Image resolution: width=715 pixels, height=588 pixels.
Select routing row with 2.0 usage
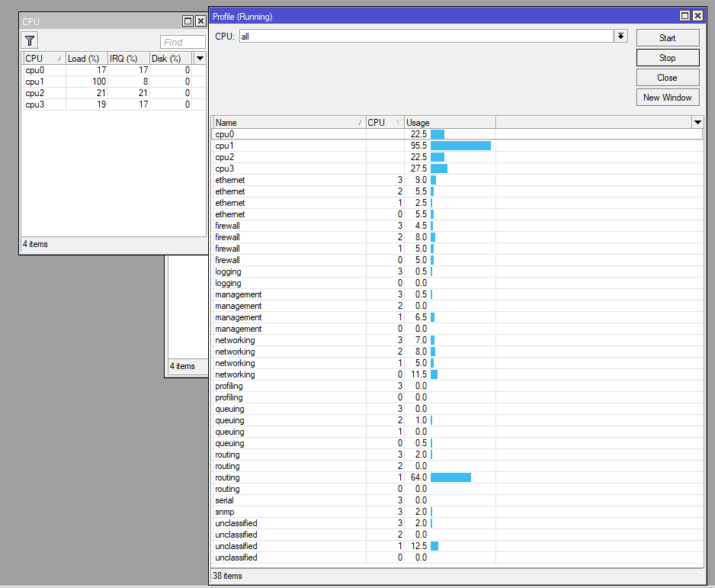(x=458, y=455)
